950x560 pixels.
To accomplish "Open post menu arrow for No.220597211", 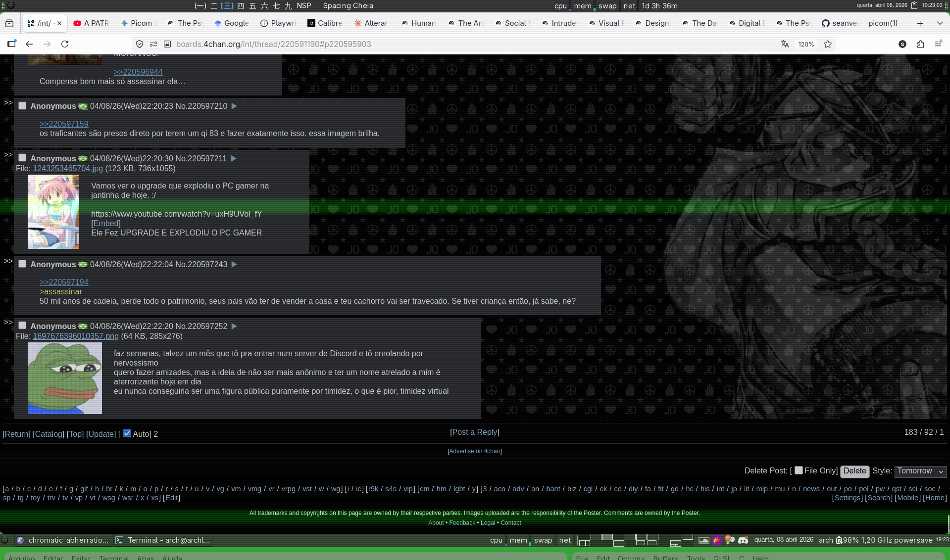I will coord(234,158).
